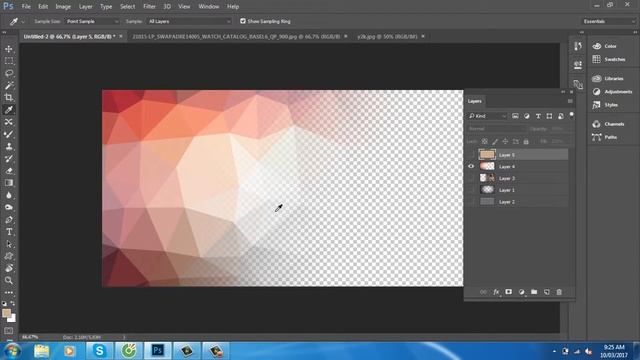
Task: Open the Filter menu
Action: coord(149,7)
